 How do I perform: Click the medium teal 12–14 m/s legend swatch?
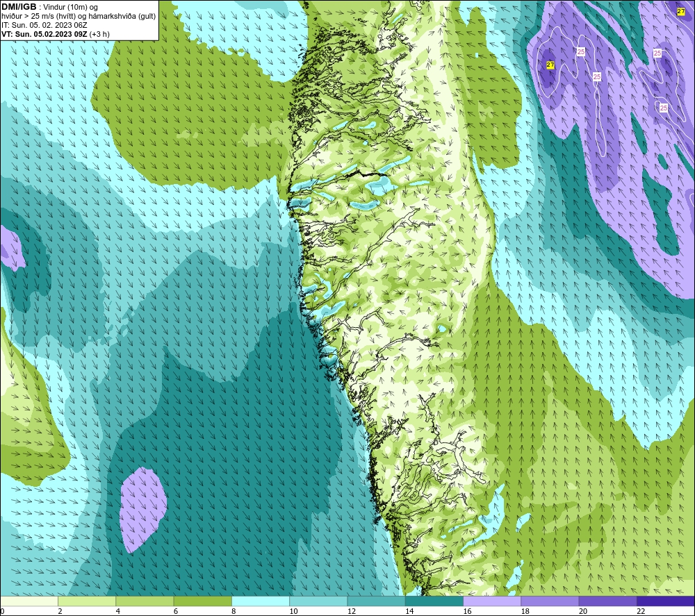pos(376,601)
